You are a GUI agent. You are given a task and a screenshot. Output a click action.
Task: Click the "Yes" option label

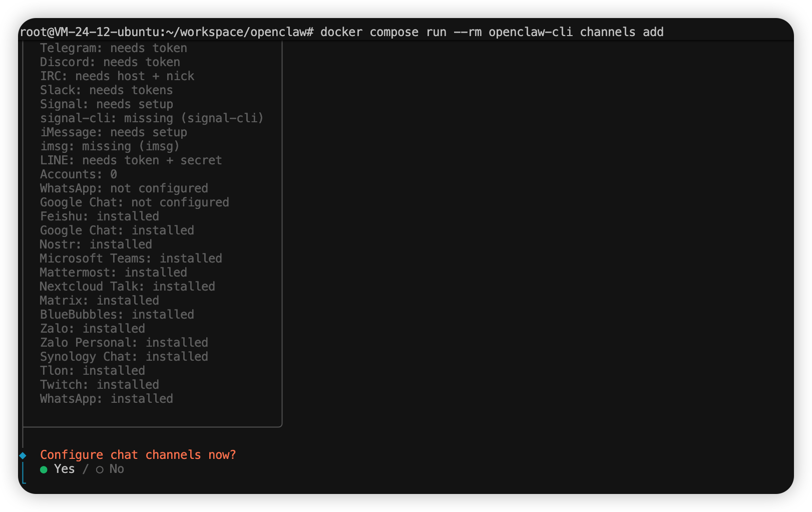point(64,469)
